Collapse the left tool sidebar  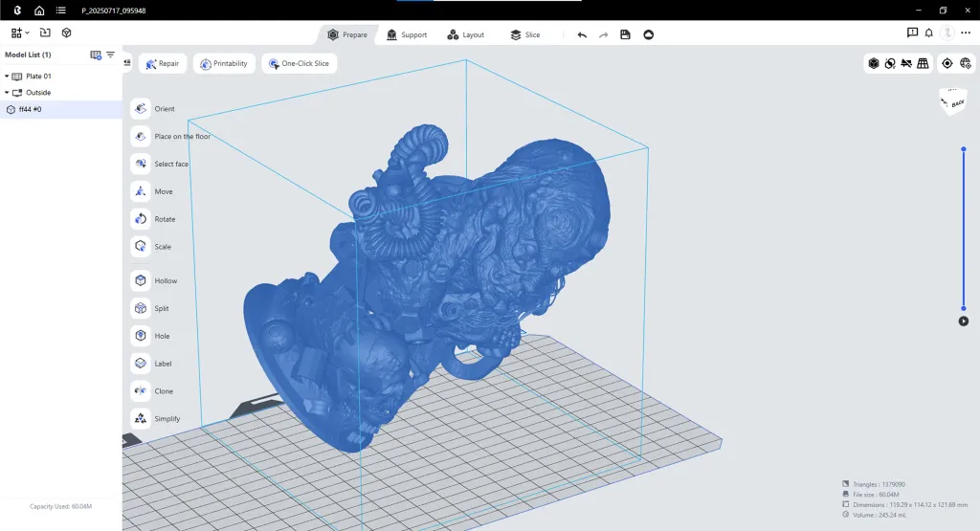127,63
